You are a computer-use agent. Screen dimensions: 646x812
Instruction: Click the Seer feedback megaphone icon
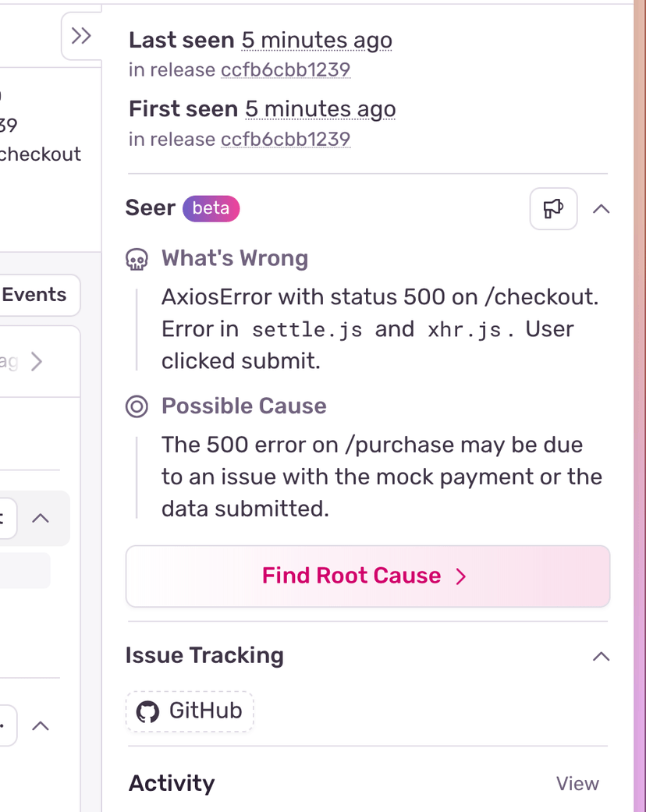(x=553, y=209)
